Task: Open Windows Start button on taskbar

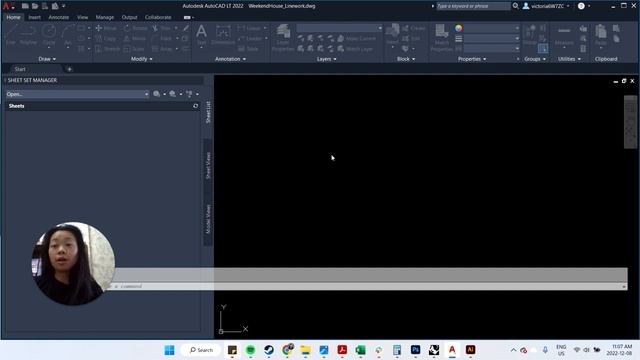Action: point(169,350)
